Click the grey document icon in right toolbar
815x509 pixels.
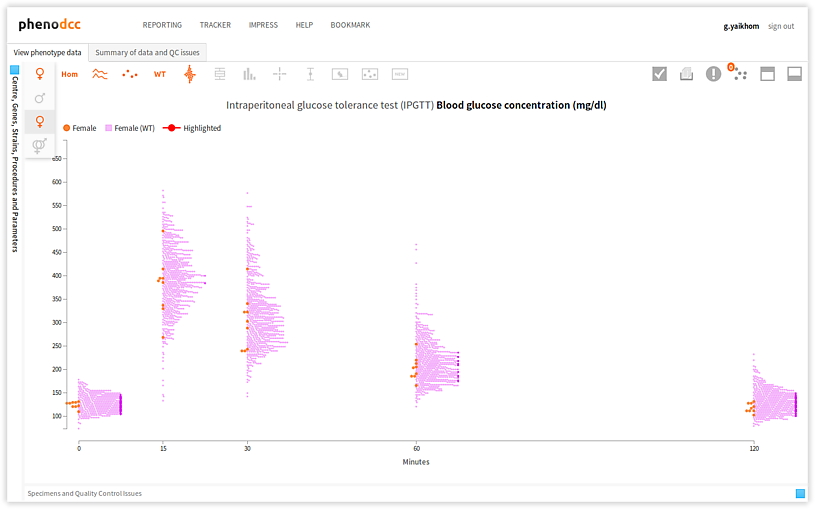pos(687,74)
